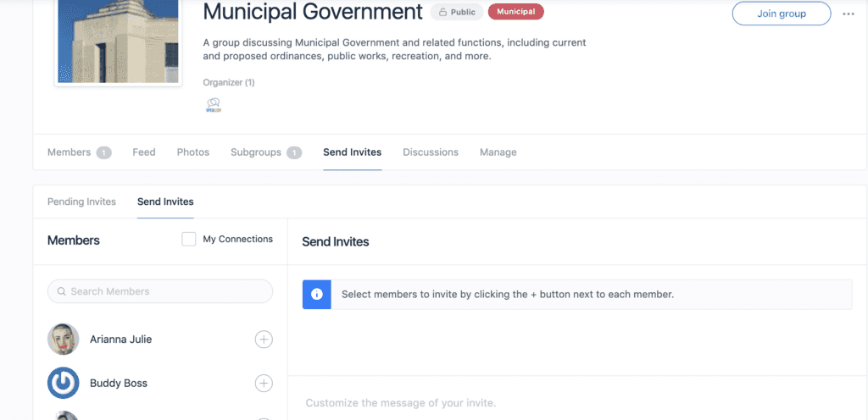Open Buddy Boss's avatar

pyautogui.click(x=63, y=383)
